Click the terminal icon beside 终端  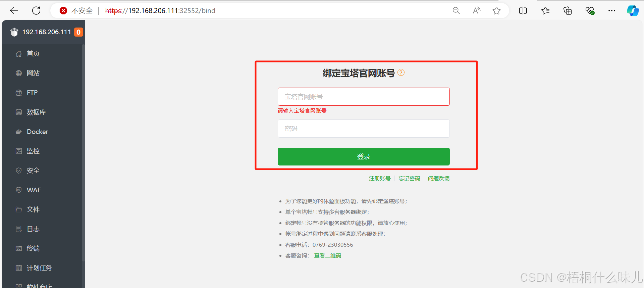19,248
